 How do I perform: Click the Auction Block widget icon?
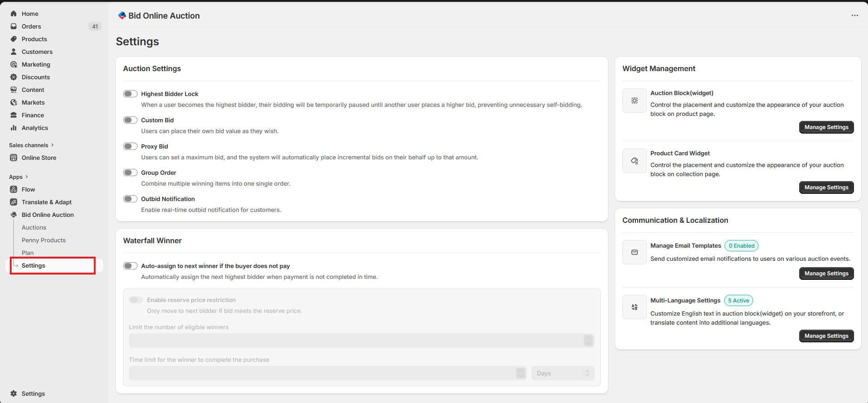[x=634, y=101]
